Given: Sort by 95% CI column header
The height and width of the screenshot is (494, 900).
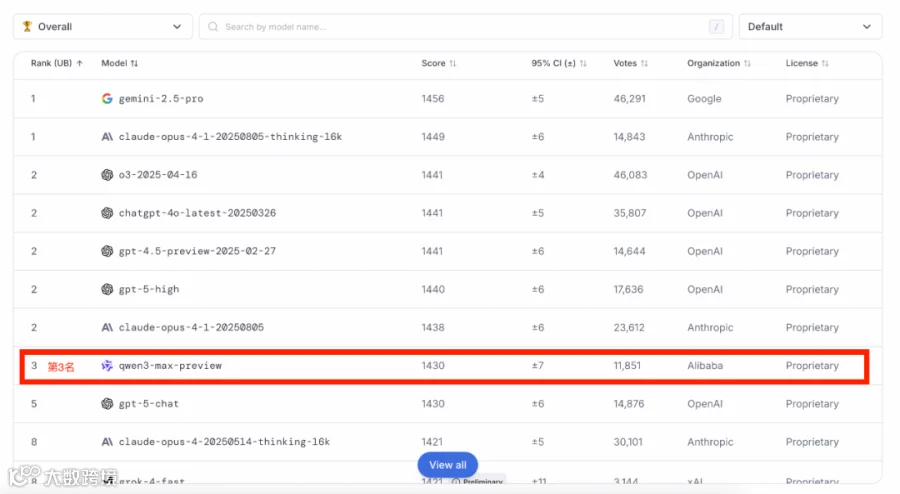Looking at the screenshot, I should tap(558, 63).
